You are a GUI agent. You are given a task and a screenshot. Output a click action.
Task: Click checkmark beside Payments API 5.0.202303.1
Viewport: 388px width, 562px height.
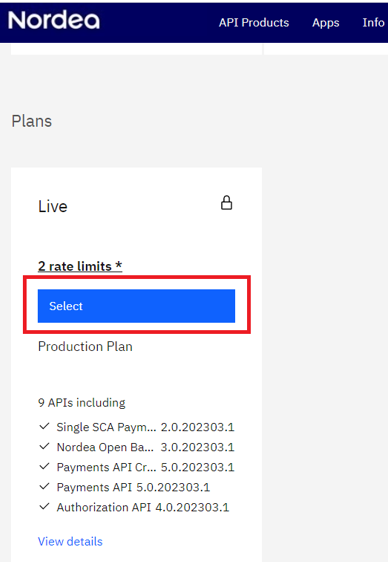pos(44,487)
